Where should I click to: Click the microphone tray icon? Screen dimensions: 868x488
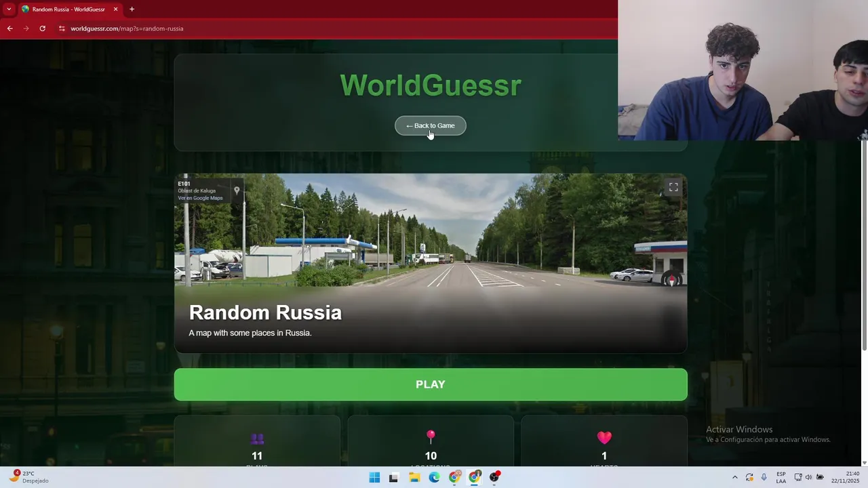764,477
